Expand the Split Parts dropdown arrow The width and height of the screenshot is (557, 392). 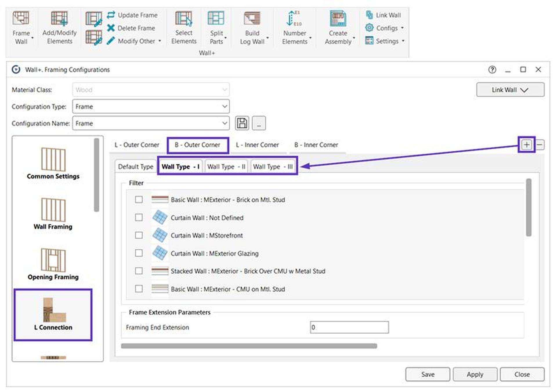point(226,38)
